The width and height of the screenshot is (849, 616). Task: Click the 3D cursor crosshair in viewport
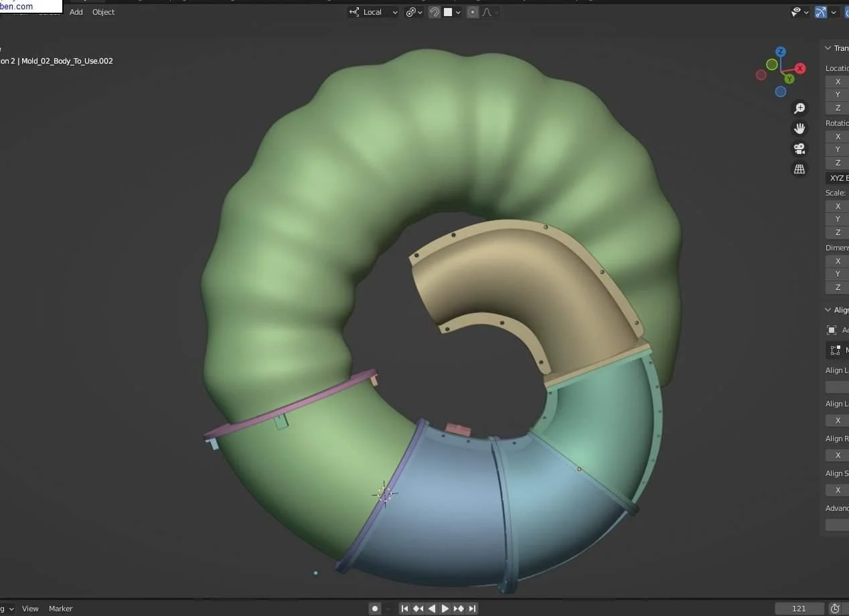(x=384, y=494)
